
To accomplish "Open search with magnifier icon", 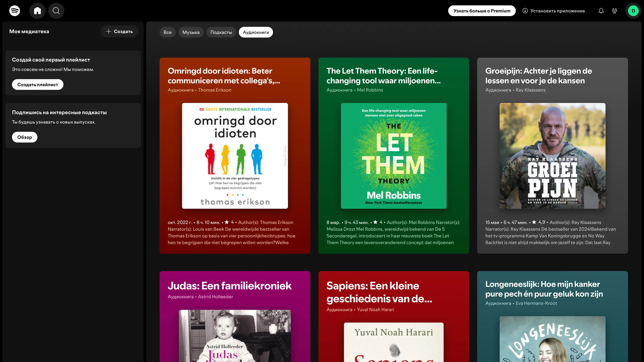I will pyautogui.click(x=56, y=11).
